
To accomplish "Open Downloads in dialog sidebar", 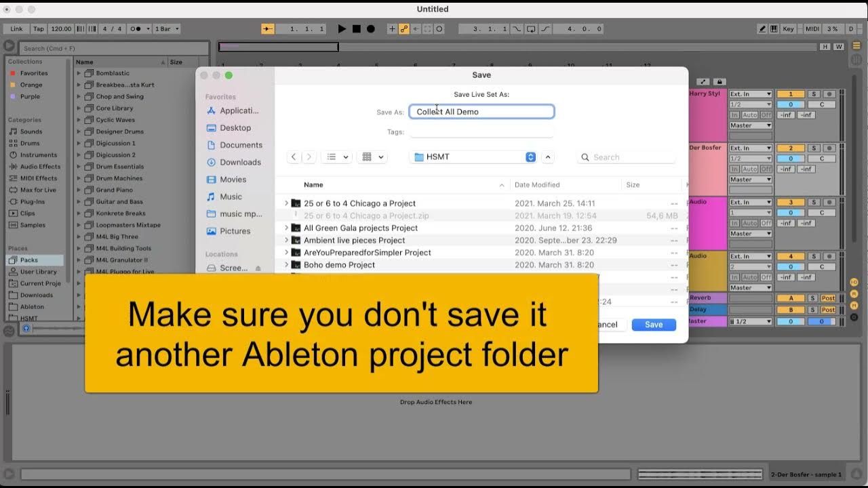I will (240, 162).
